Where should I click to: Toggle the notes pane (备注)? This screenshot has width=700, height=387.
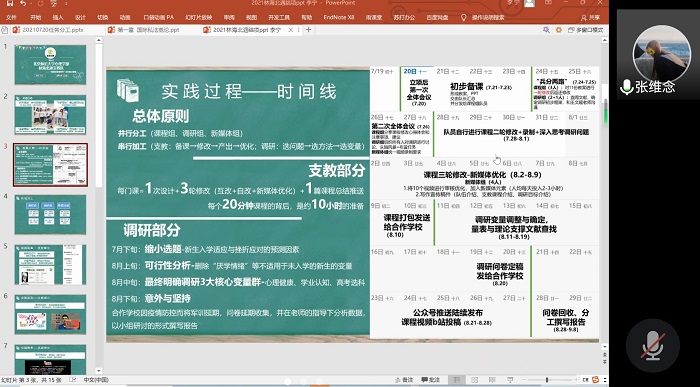[x=404, y=379]
